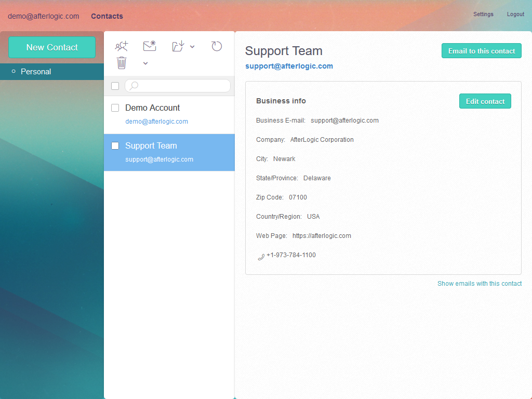Open the Show emails with this contact link
Screen dimensions: 532x399
click(x=479, y=284)
